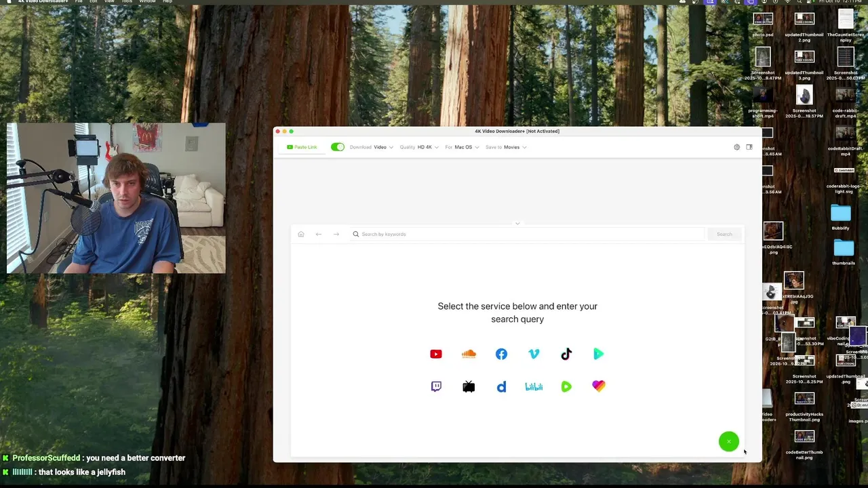Viewport: 868px width, 488px height.
Task: Toggle the side panel layout icon
Action: click(749, 147)
